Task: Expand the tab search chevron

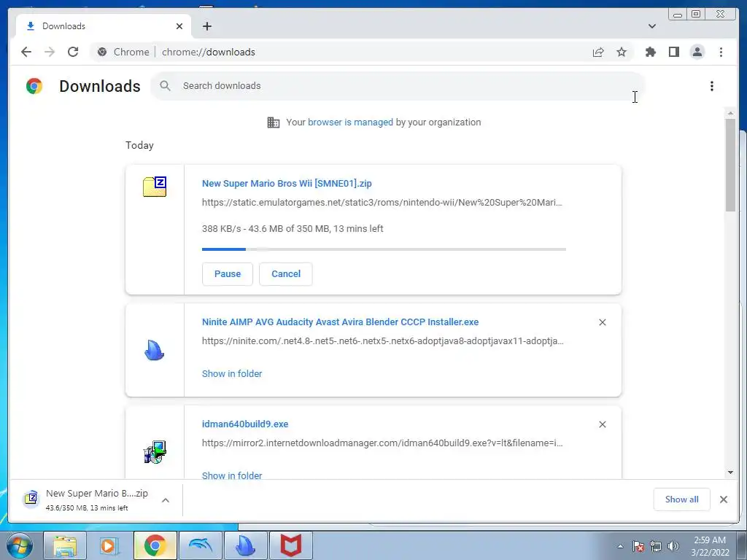Action: click(652, 26)
